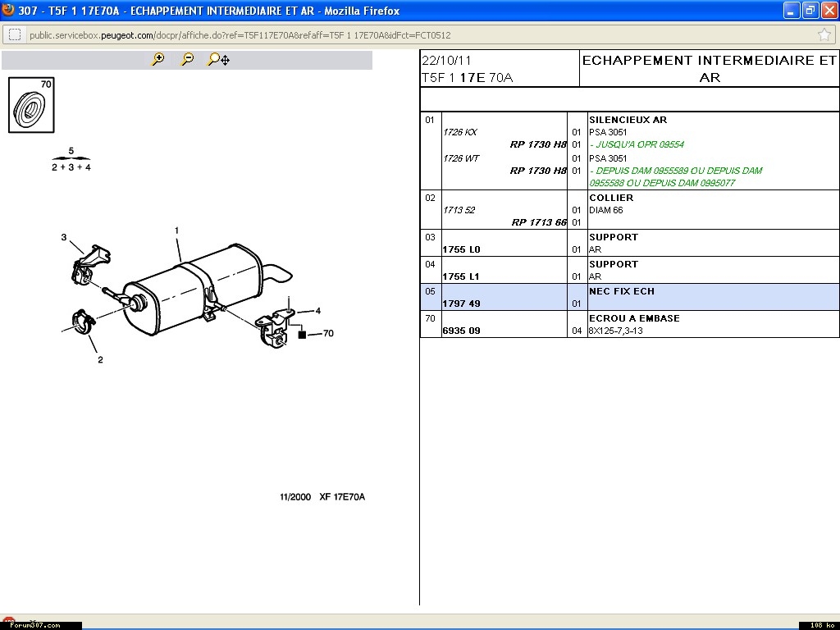Click the zoom in magnifier icon
The width and height of the screenshot is (840, 630).
click(x=158, y=59)
